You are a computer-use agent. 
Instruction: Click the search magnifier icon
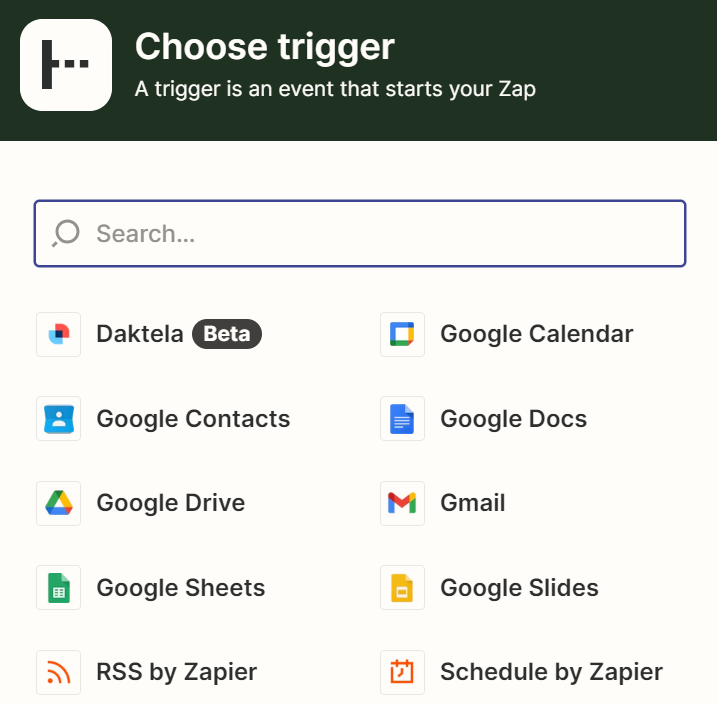(66, 234)
